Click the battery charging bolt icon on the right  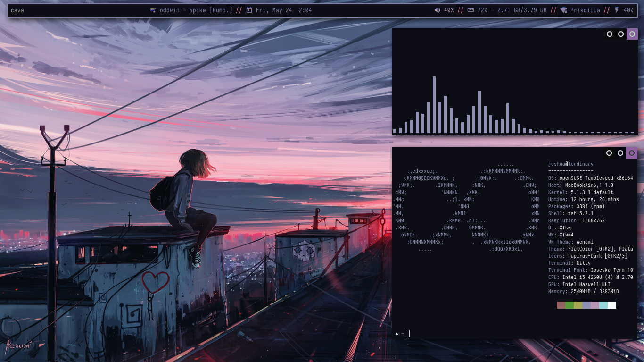(x=618, y=10)
